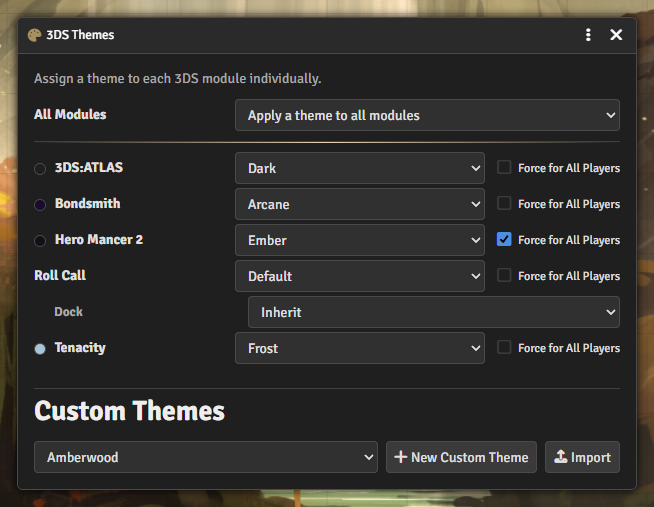Open the 3DS:ATLAS theme dropdown showing Dark

tap(360, 168)
